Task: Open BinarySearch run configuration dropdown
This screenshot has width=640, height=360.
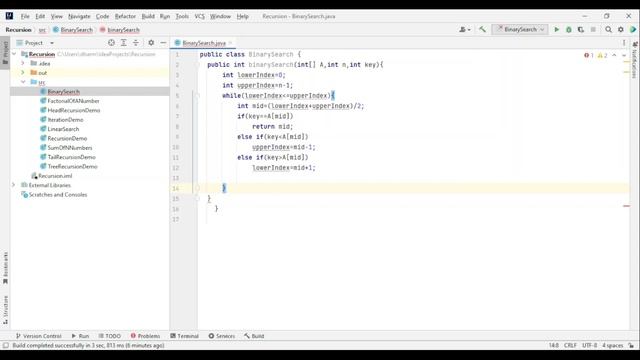Action: click(520, 29)
